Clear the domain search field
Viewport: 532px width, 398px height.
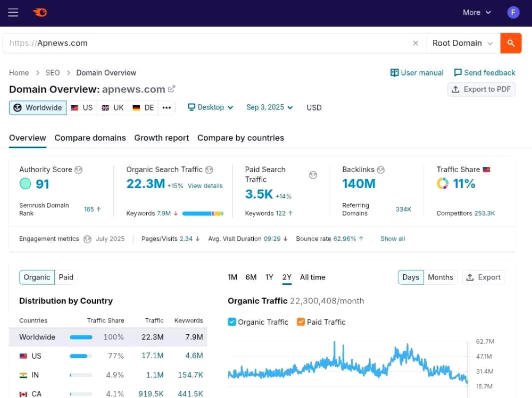415,43
